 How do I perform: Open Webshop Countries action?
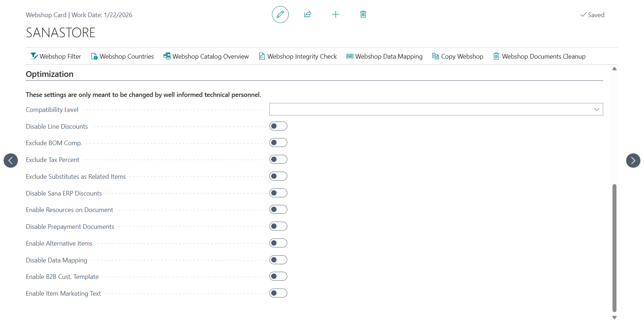point(122,56)
